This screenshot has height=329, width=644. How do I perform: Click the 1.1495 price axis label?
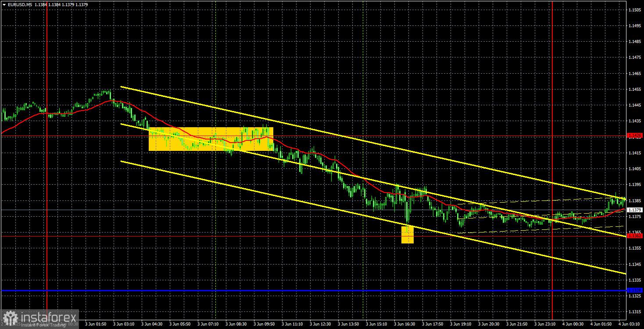point(635,25)
